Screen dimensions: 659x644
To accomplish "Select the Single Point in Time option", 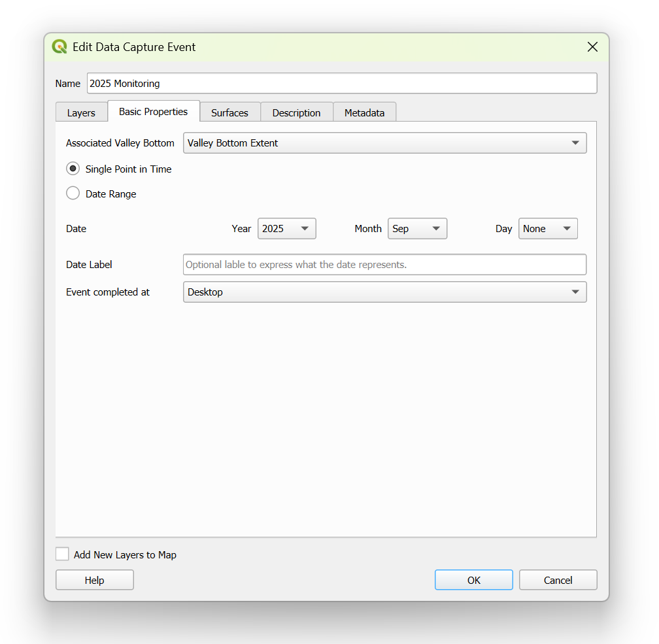I will pos(73,169).
